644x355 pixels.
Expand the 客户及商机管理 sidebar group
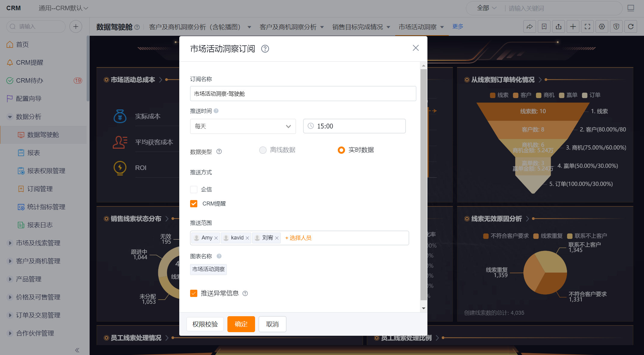pyautogui.click(x=10, y=261)
